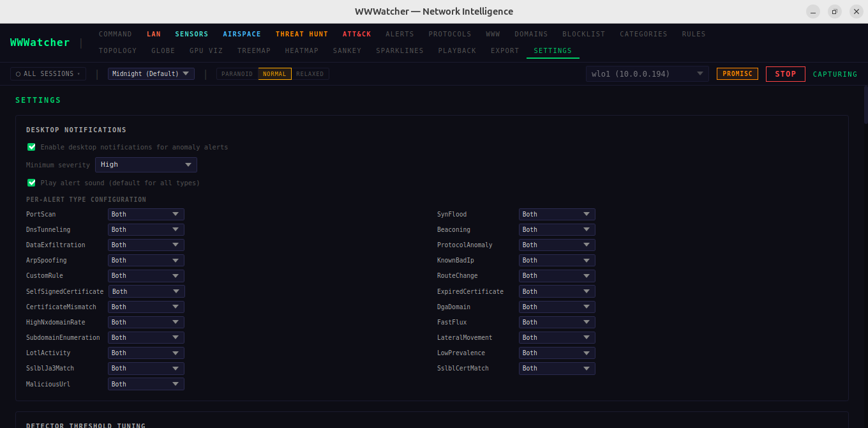Switch to the DOMAINS tab
868x428 pixels.
531,34
